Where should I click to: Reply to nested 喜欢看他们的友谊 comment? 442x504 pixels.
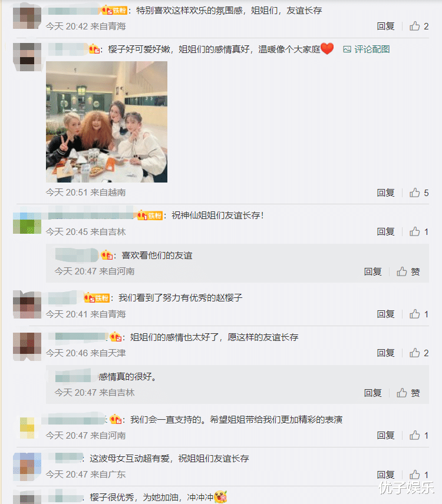[x=373, y=271]
